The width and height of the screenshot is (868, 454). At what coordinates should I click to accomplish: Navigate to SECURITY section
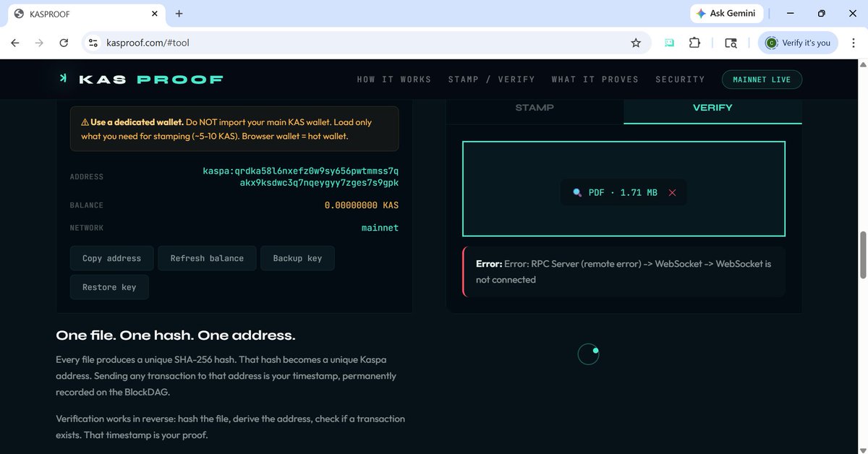680,80
